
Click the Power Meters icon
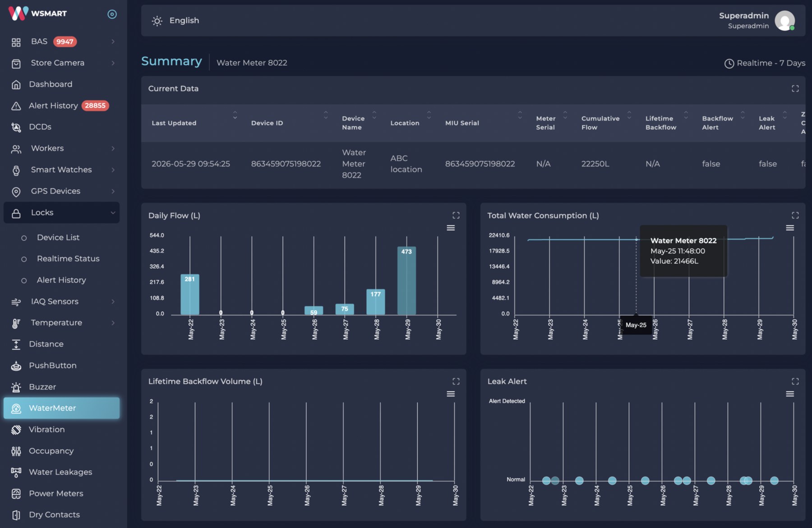[16, 494]
